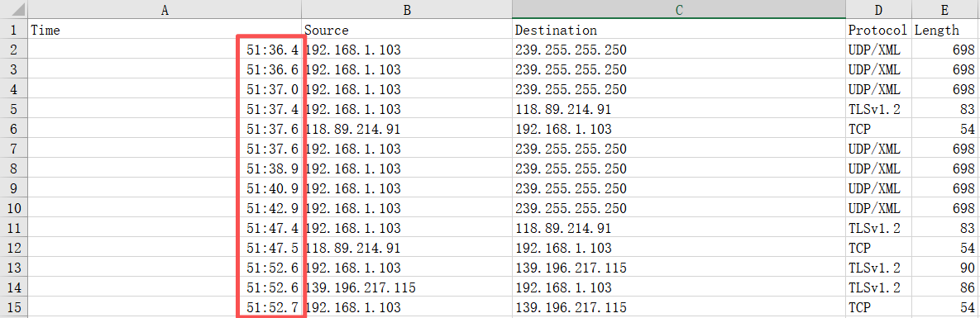
Task: Select row 9 header
Action: (x=14, y=188)
